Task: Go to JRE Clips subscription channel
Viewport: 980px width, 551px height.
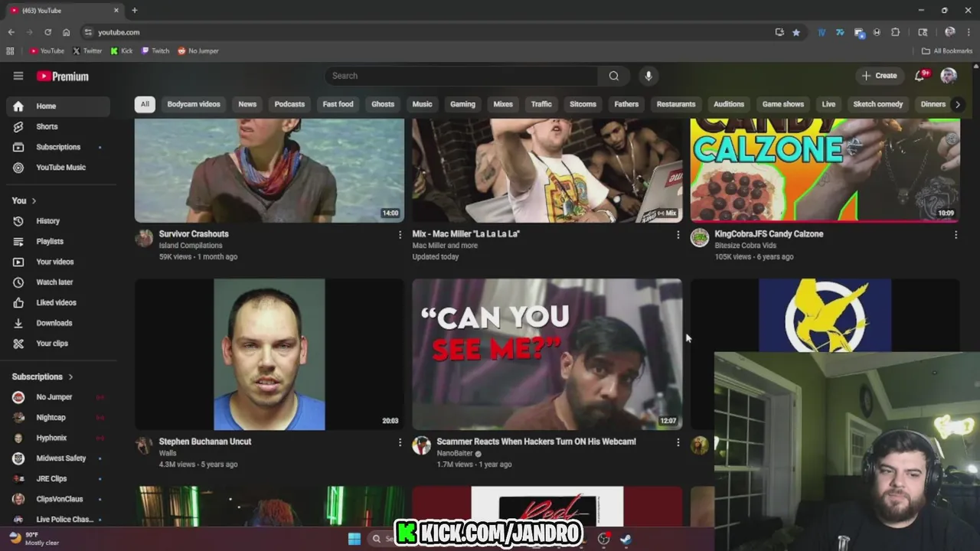Action: [x=51, y=479]
